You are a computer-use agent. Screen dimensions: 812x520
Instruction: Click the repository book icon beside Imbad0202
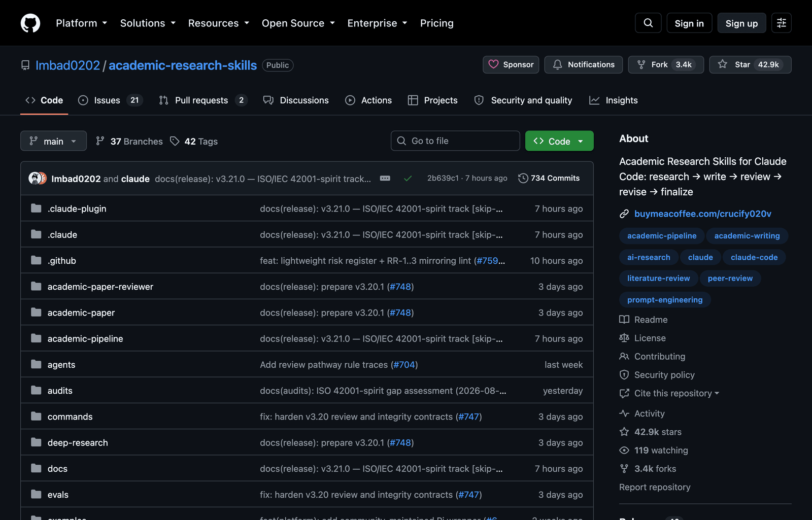point(25,65)
